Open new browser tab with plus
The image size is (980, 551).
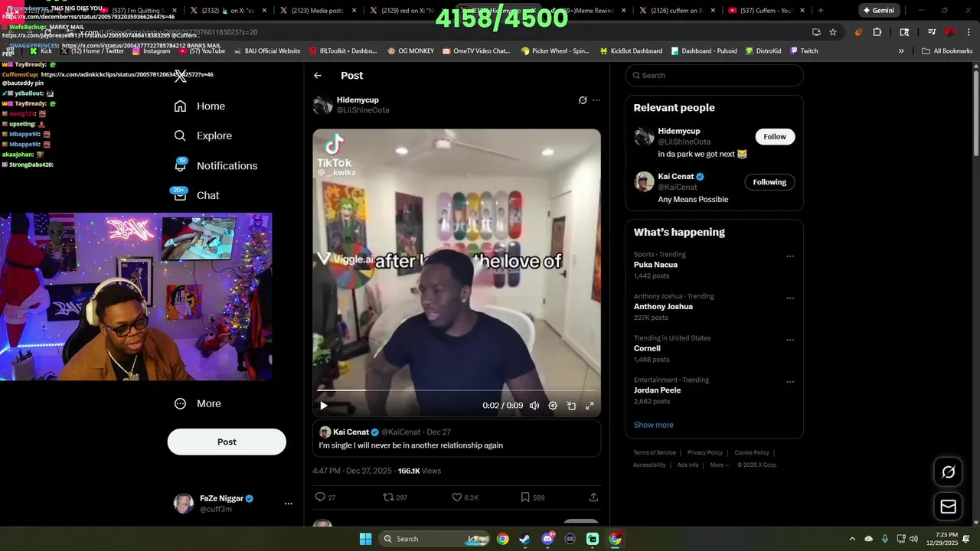(x=820, y=11)
